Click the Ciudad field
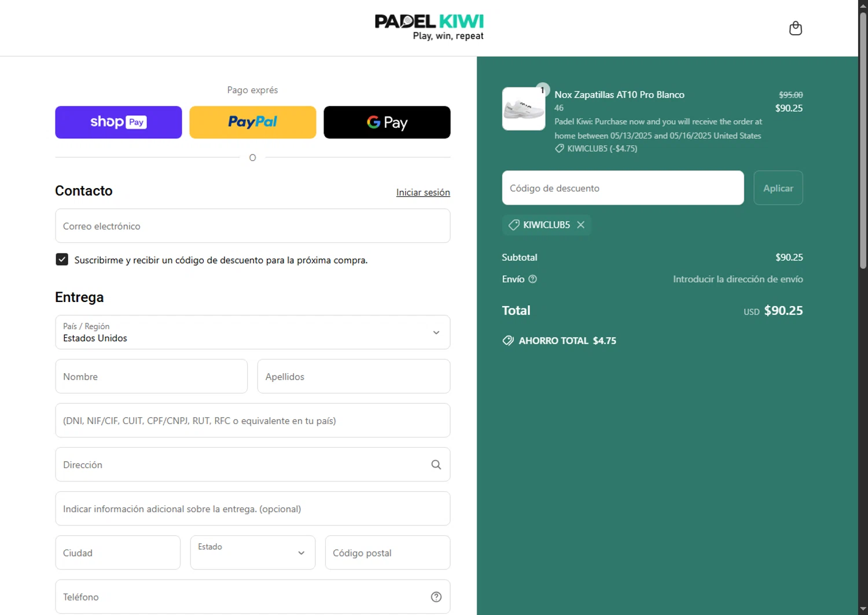Viewport: 868px width, 615px height. pyautogui.click(x=118, y=553)
